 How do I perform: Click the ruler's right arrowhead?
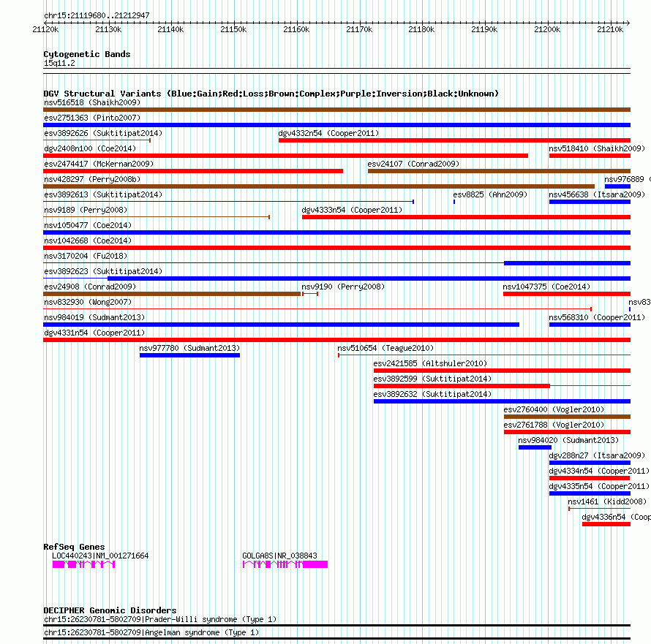tap(628, 23)
